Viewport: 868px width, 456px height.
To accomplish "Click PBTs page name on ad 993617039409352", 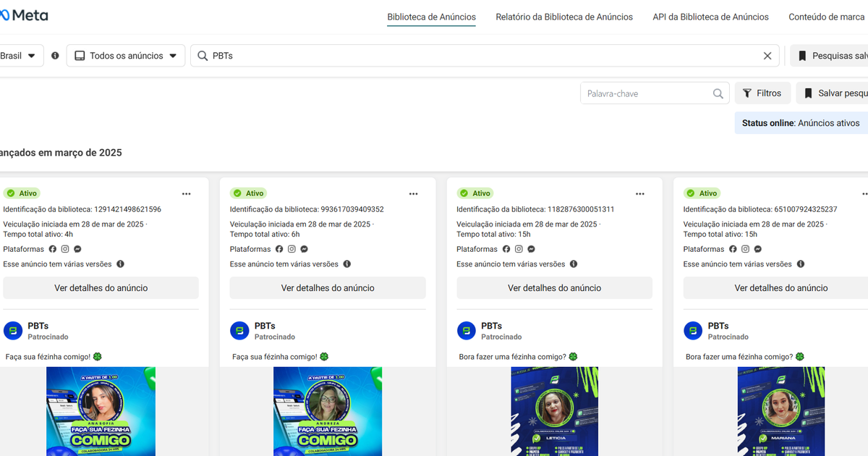I will (x=265, y=326).
